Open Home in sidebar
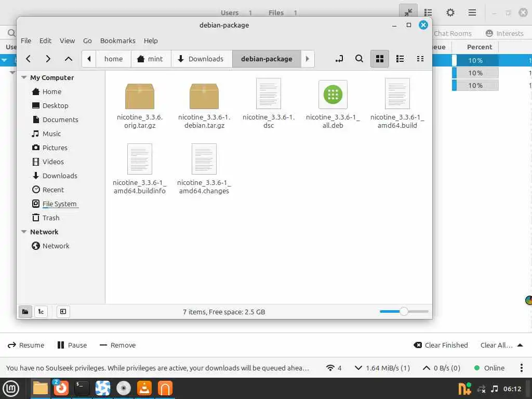This screenshot has width=532, height=399. click(x=51, y=91)
